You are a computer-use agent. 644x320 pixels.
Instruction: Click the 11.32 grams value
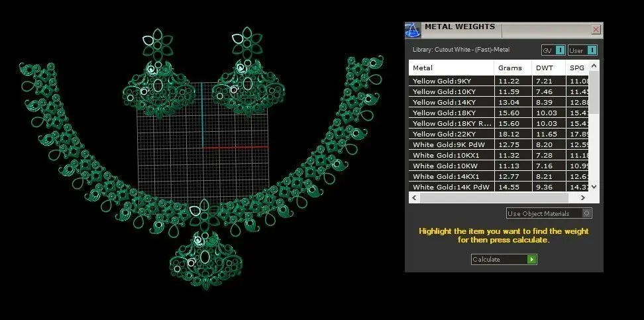pyautogui.click(x=508, y=155)
